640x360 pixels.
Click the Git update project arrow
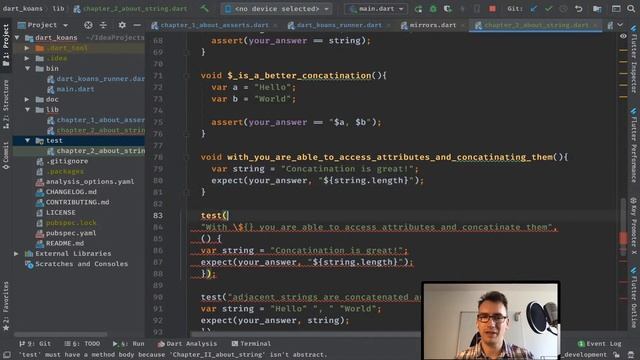coord(533,9)
